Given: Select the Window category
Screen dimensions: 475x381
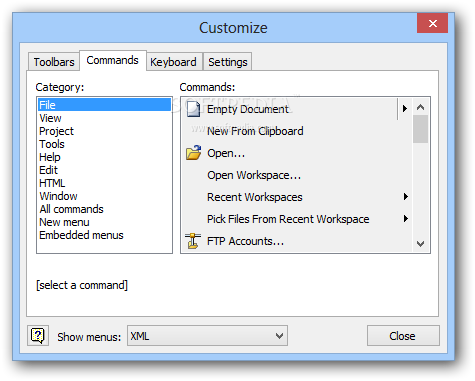Looking at the screenshot, I should point(104,196).
